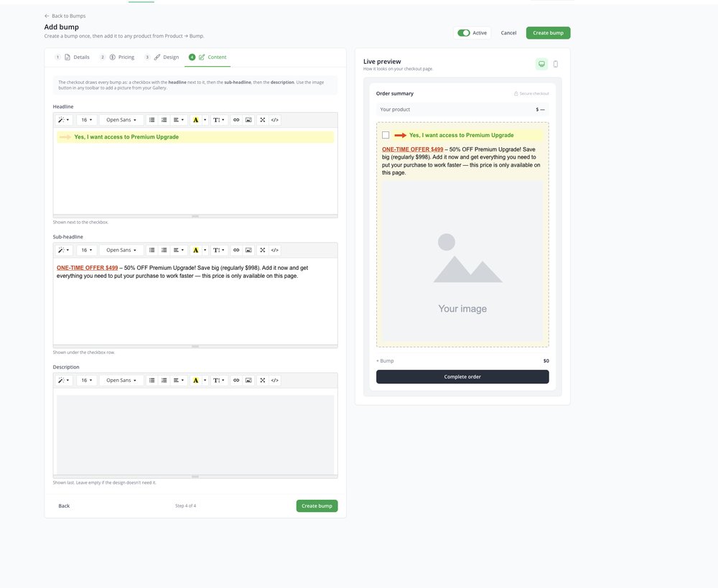
Task: Switch Description editor to code view
Action: [275, 380]
